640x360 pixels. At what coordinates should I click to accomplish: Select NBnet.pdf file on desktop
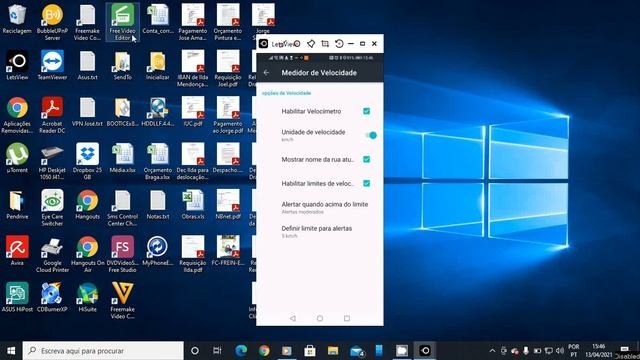228,204
